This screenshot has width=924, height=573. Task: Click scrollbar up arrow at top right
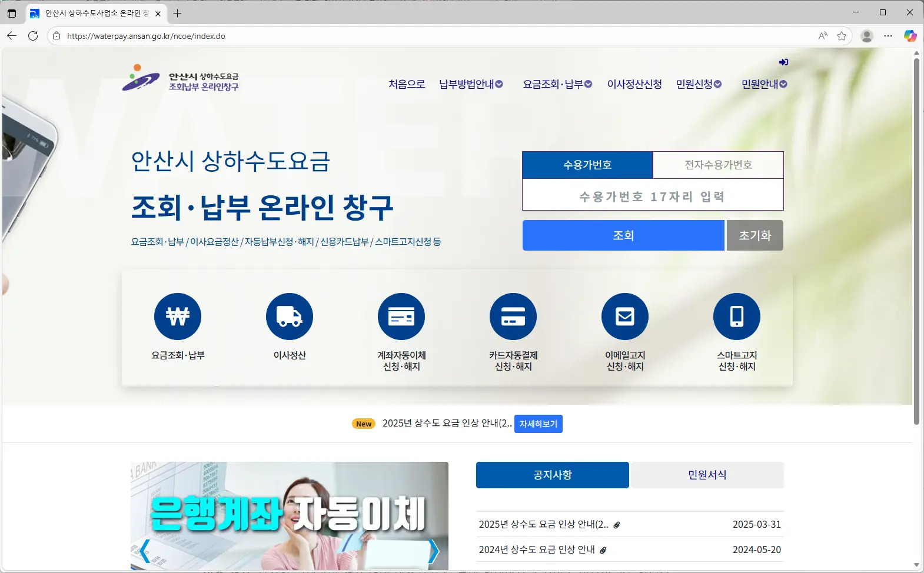916,53
